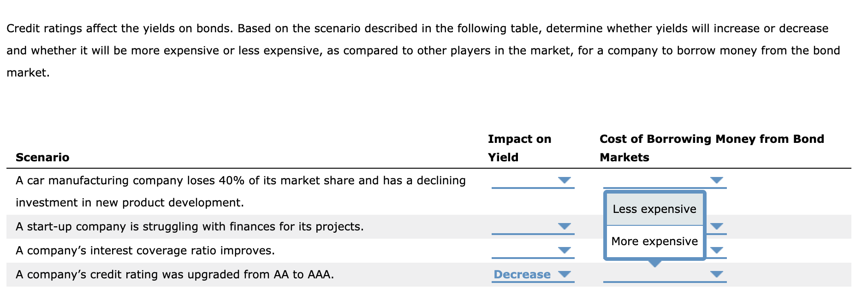Click the "Decrease" selection text
868x306 pixels.
click(522, 274)
